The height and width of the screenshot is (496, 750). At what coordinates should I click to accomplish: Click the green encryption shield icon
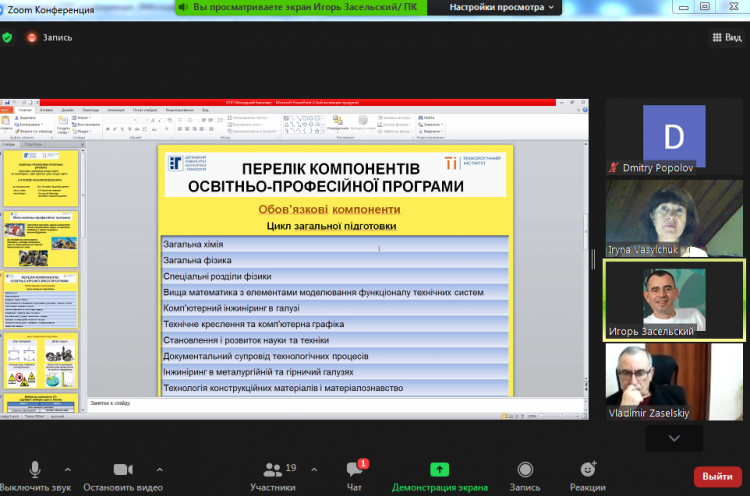(8, 38)
